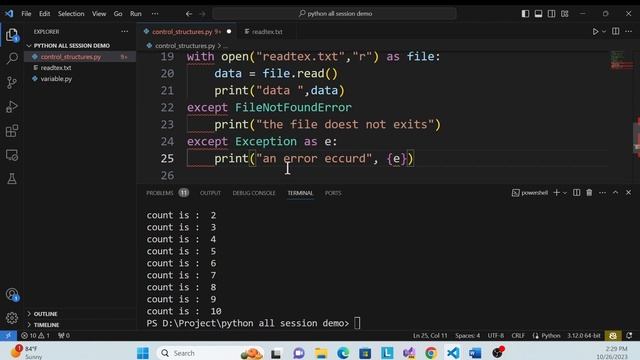Viewport: 640px width, 360px height.
Task: Open new terminal with plus icon
Action: 556,192
